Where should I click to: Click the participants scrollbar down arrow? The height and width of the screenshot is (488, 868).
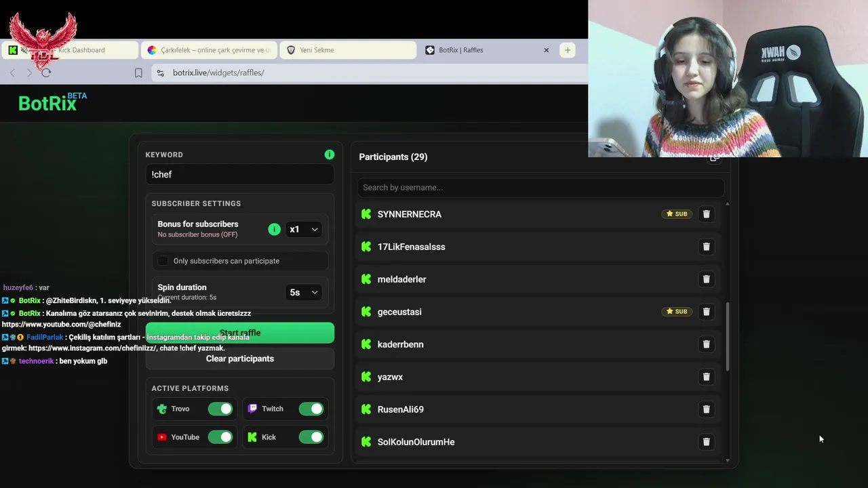point(728,461)
